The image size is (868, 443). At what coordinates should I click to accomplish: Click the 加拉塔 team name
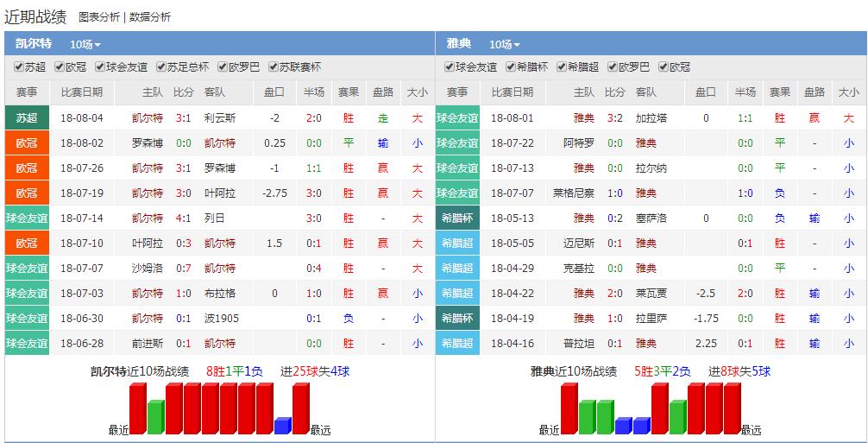click(x=651, y=118)
